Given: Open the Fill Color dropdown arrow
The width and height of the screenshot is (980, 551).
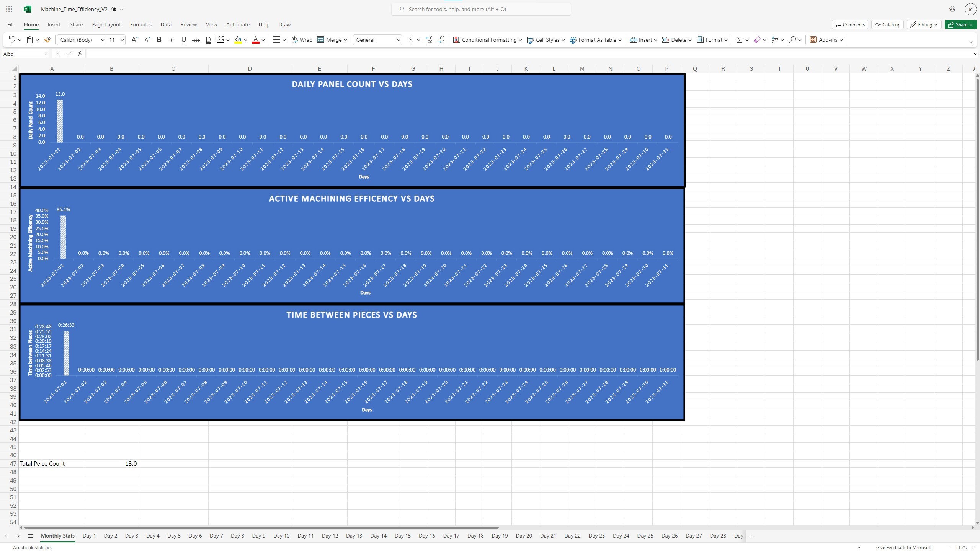Looking at the screenshot, I should [246, 39].
